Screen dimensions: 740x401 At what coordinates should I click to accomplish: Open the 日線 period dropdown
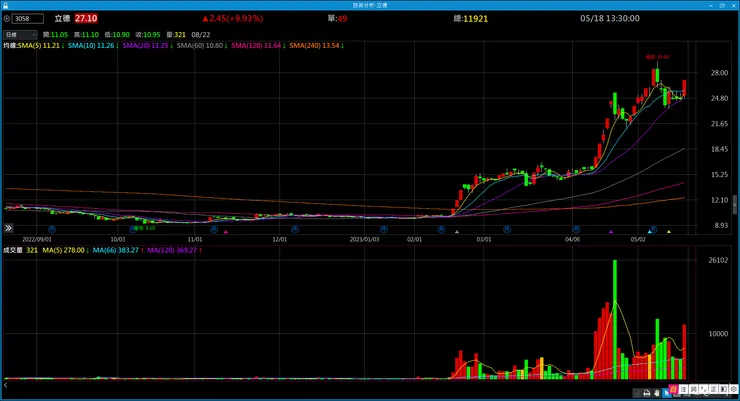click(x=20, y=34)
